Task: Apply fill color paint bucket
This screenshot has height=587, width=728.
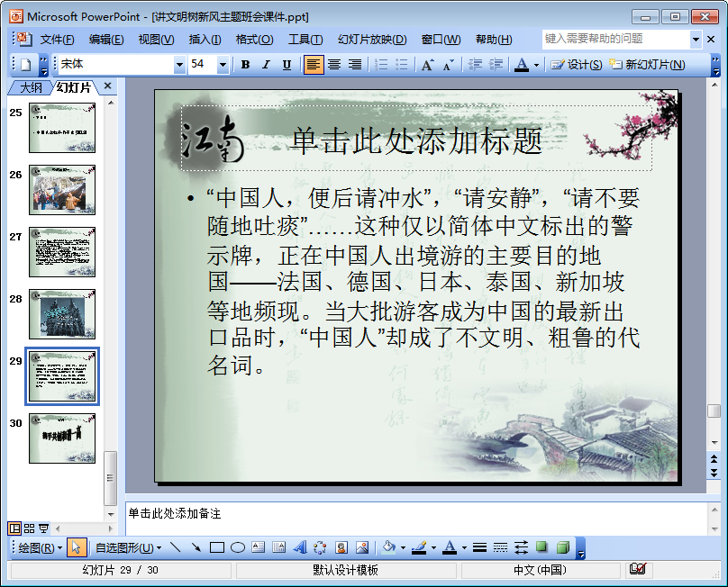Action: tap(388, 548)
